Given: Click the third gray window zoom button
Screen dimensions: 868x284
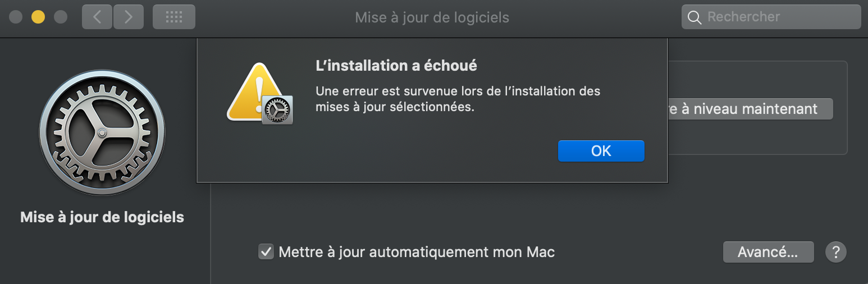Looking at the screenshot, I should point(60,17).
